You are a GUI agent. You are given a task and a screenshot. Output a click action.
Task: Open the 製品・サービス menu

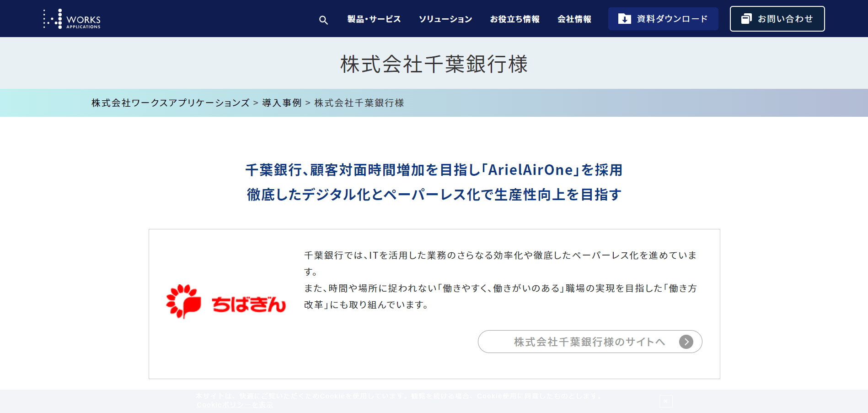click(x=374, y=19)
